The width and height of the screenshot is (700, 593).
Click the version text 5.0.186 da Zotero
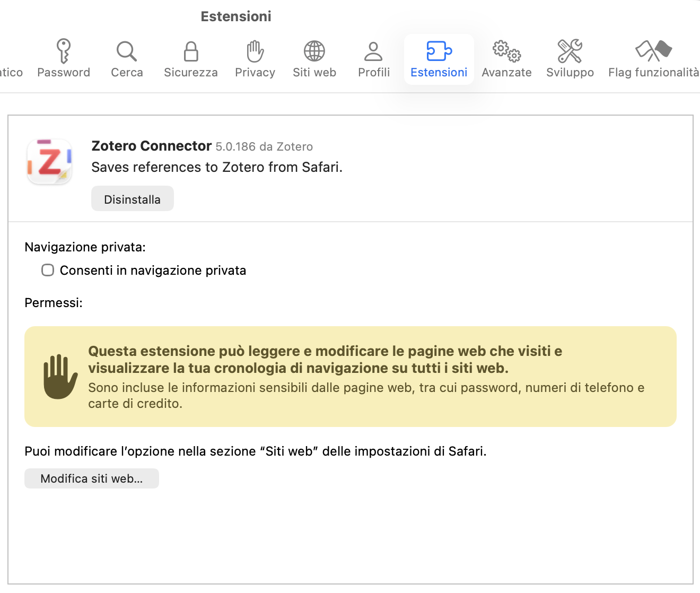click(264, 147)
